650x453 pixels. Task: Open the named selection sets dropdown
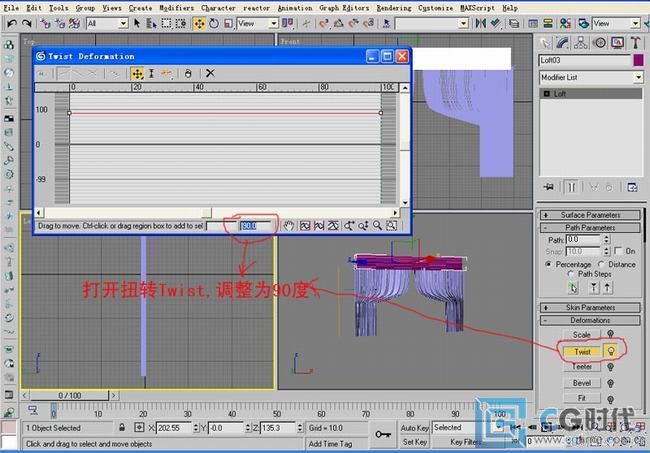point(464,24)
